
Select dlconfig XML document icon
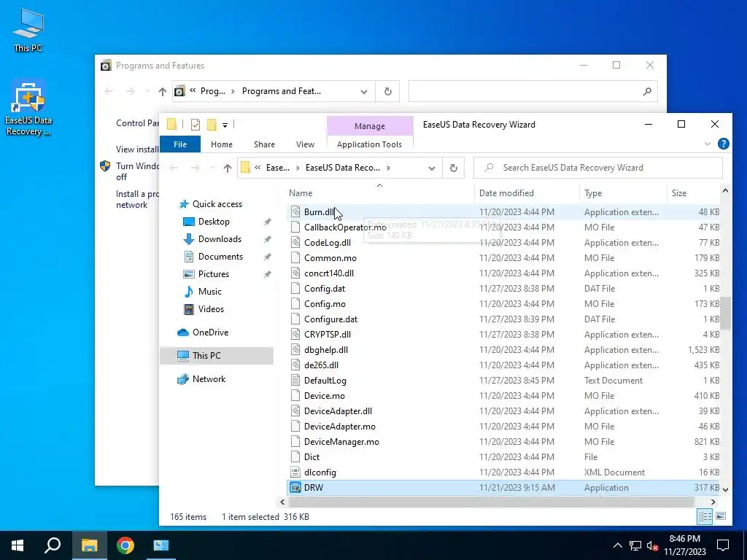point(295,472)
